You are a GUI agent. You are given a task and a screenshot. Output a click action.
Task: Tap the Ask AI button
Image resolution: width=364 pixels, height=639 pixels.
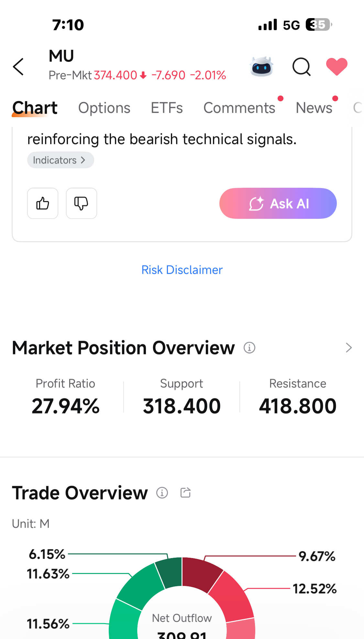(x=278, y=203)
